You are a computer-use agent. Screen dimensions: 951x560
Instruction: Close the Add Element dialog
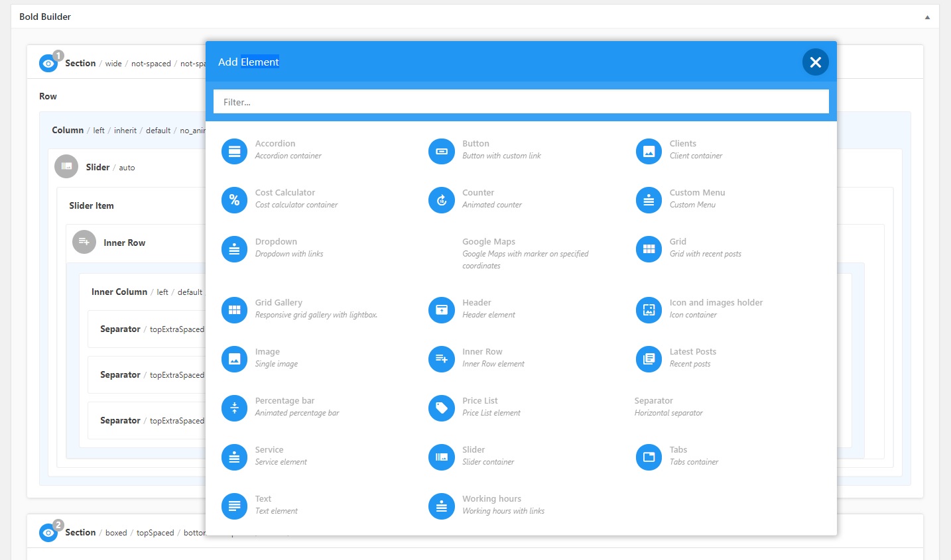coord(816,62)
